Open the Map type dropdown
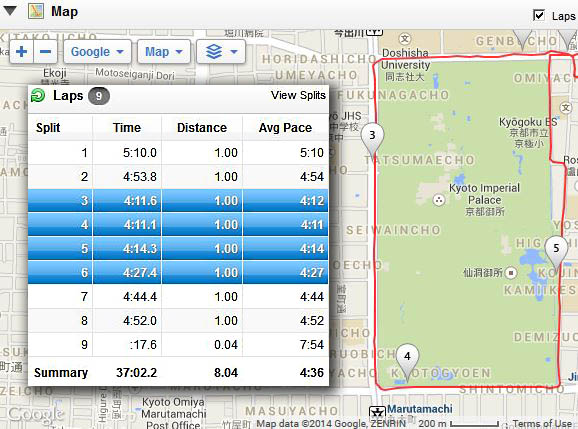This screenshot has height=429, width=578. coord(164,52)
